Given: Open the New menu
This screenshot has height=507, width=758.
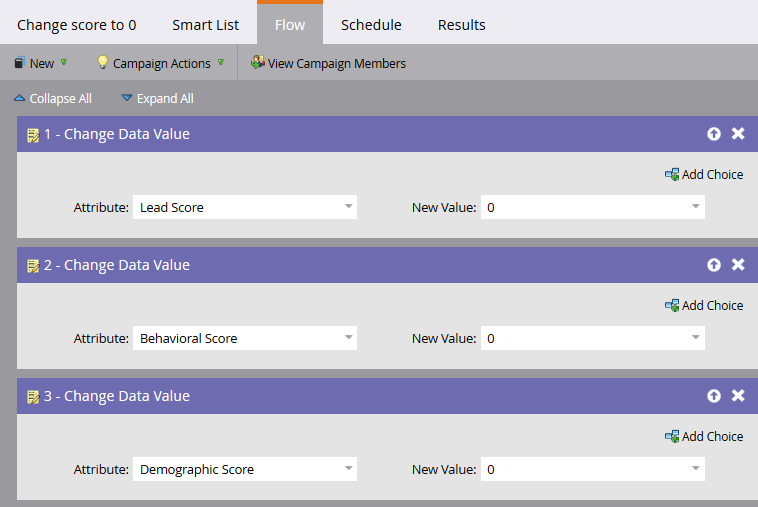Looking at the screenshot, I should click(x=41, y=63).
